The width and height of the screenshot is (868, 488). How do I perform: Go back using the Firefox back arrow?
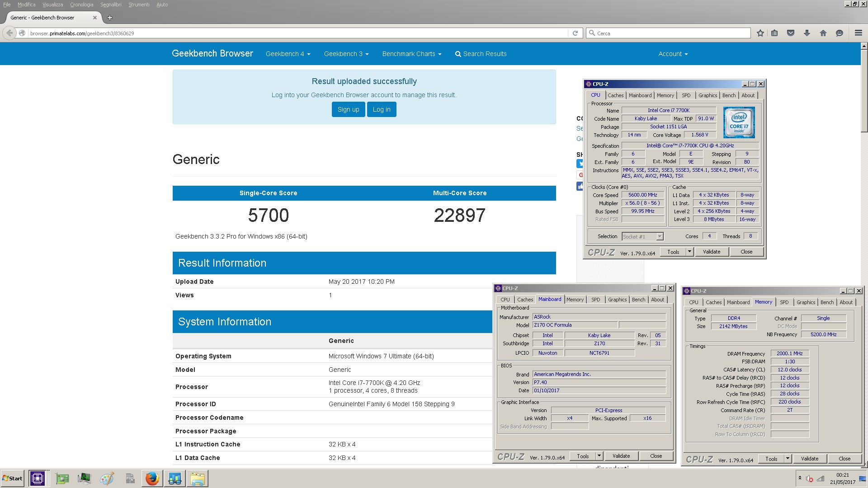9,33
